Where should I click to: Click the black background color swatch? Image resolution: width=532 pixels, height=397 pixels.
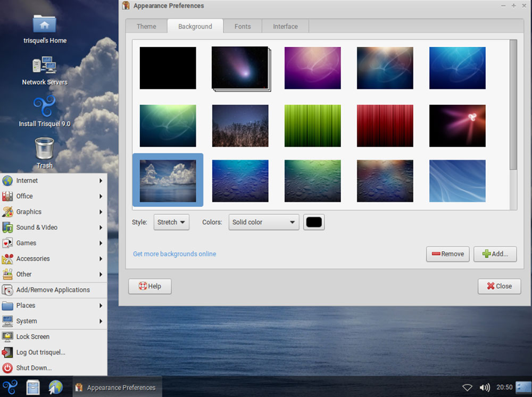click(314, 222)
